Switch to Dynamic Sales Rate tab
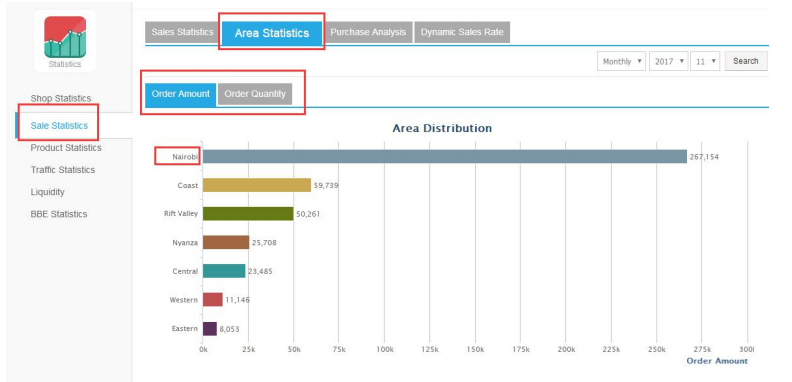Viewport: 792px width, 382px height. coord(462,32)
